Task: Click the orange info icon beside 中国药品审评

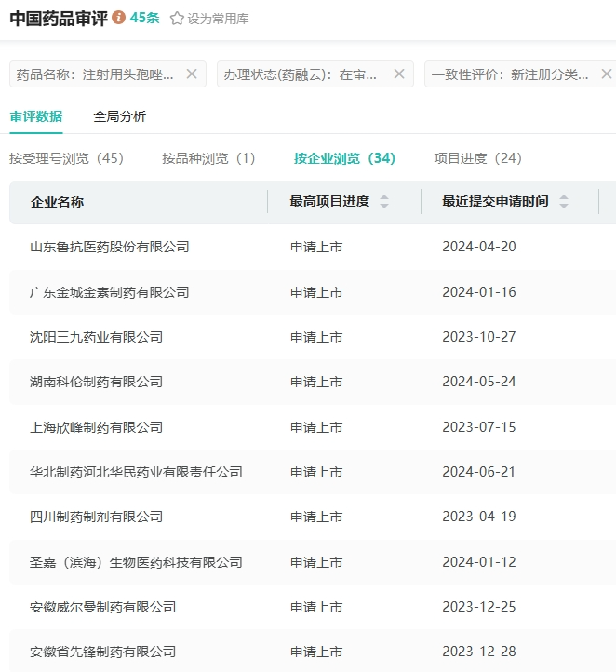Action: click(119, 18)
